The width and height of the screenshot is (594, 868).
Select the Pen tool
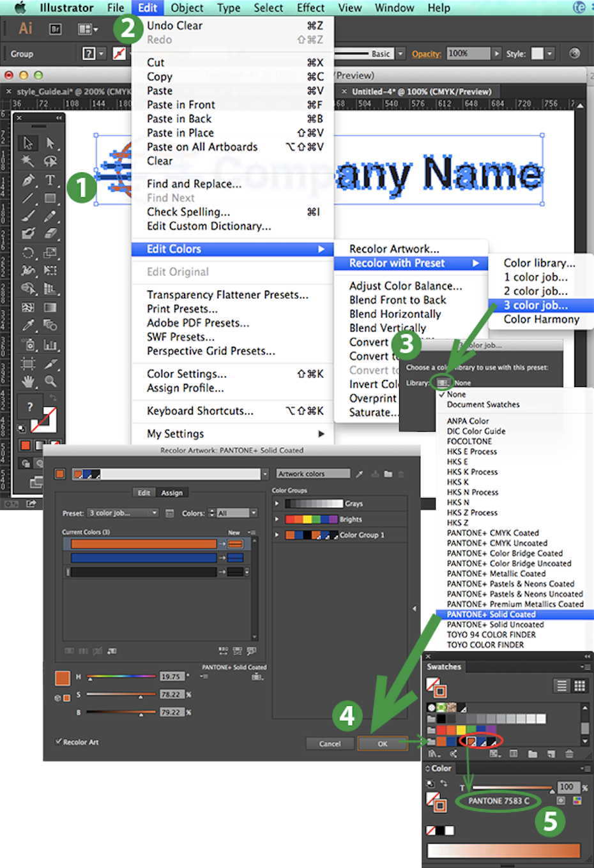click(27, 180)
